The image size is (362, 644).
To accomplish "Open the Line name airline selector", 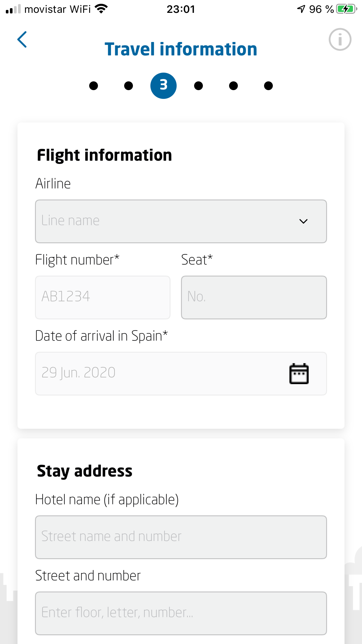I will [x=163, y=221].
